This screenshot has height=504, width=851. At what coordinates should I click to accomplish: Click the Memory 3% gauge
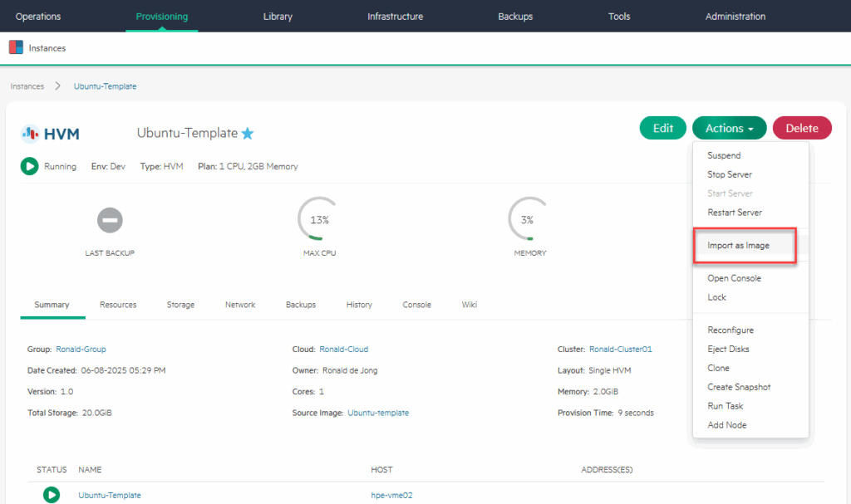527,220
